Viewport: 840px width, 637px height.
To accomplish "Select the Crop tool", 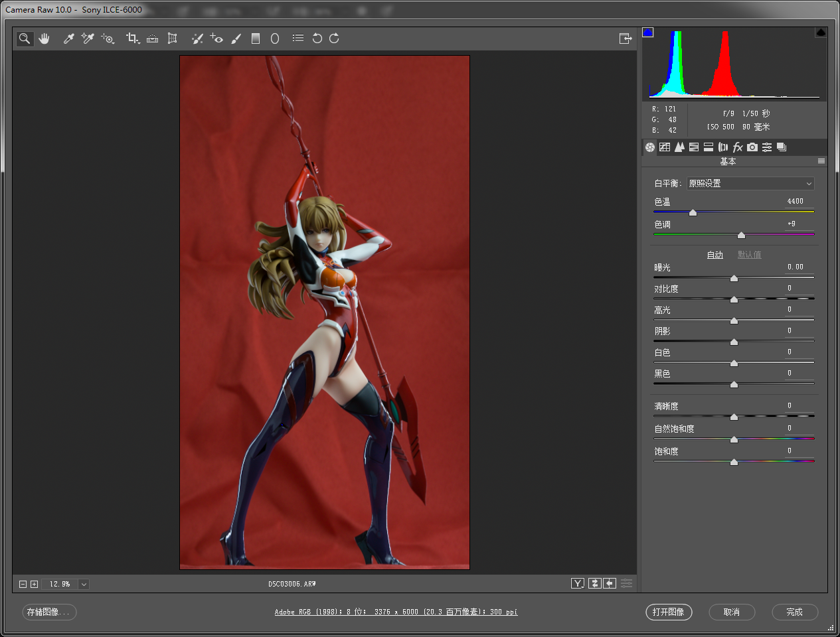I will coord(132,38).
